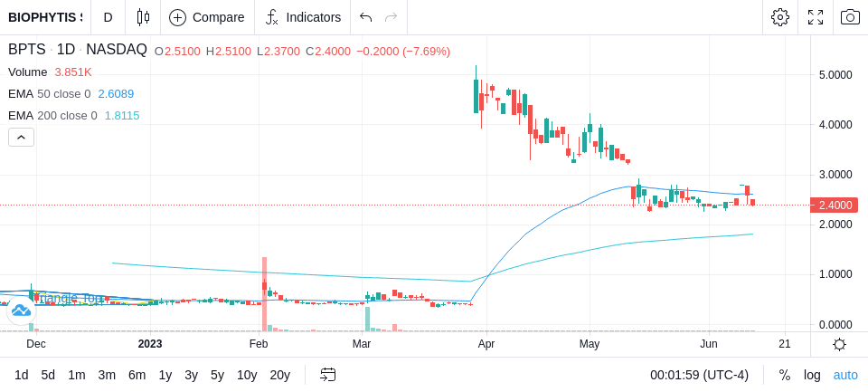Click the round cloud logo icon

[21, 311]
